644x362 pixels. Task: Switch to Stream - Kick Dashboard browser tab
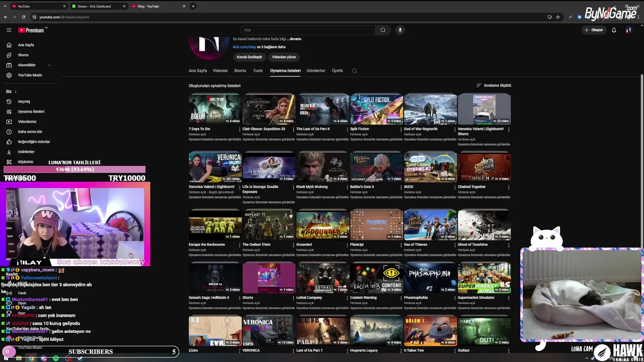click(98, 7)
